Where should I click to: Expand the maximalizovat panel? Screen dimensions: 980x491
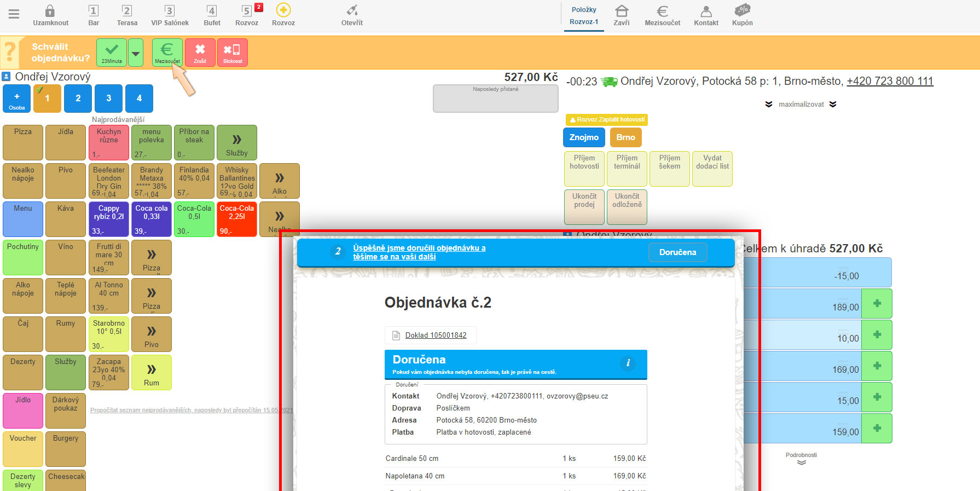pos(801,105)
